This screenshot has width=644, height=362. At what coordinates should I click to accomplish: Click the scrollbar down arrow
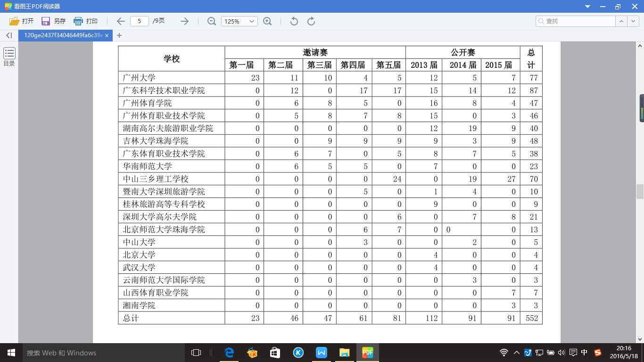tap(640, 339)
